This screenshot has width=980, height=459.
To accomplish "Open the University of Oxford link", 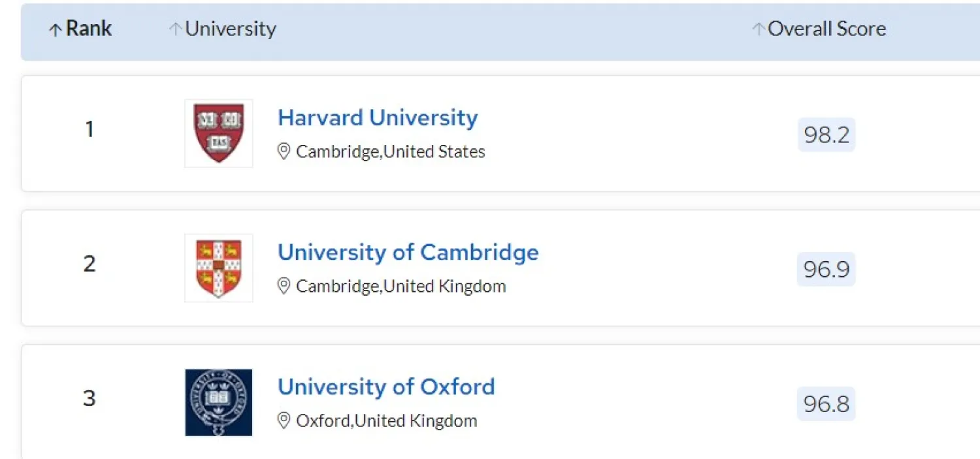I will (x=386, y=387).
